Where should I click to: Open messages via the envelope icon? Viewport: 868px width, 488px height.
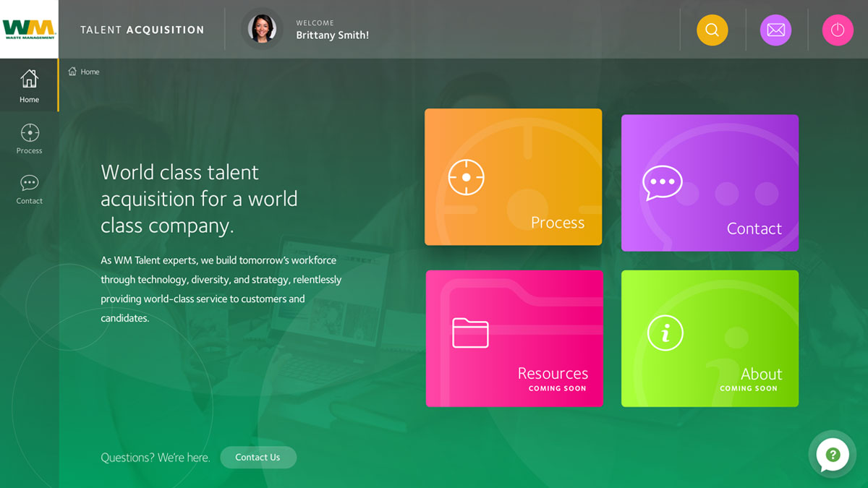tap(775, 30)
